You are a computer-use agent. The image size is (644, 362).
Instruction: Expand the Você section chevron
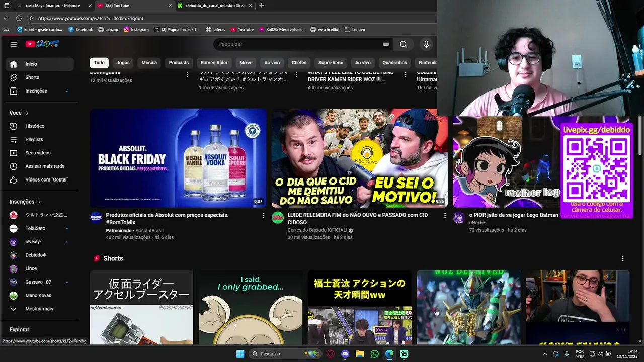27,113
